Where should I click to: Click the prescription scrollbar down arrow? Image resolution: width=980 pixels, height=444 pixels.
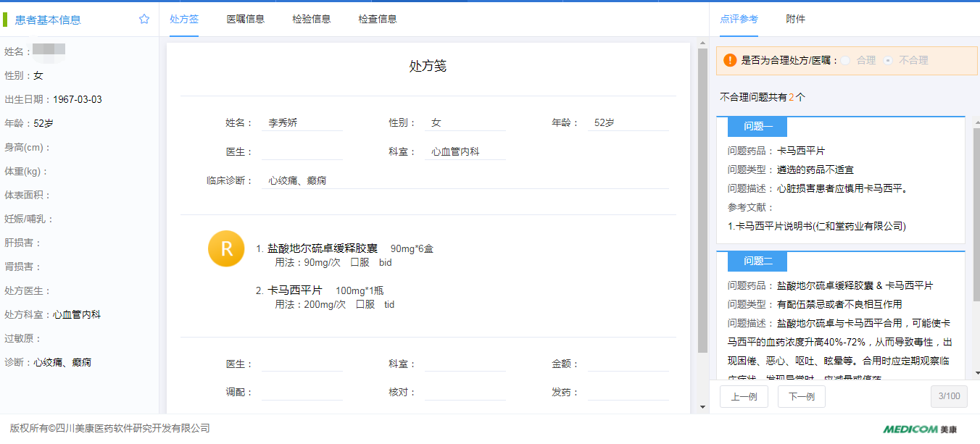(702, 407)
